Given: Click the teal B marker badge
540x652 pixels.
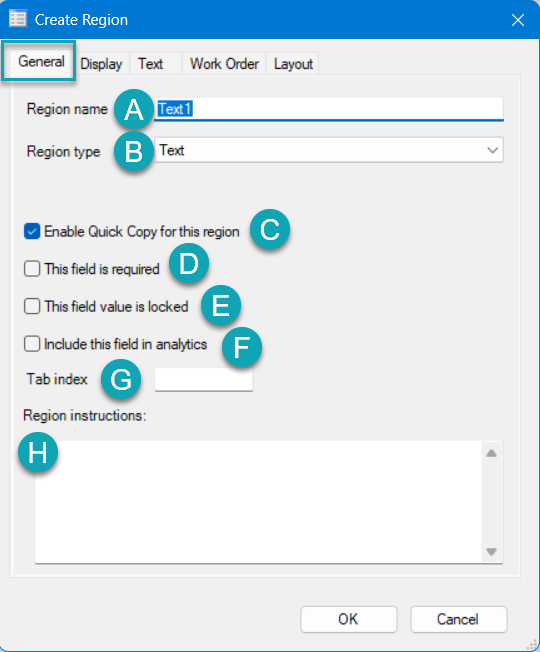Looking at the screenshot, I should (x=134, y=152).
